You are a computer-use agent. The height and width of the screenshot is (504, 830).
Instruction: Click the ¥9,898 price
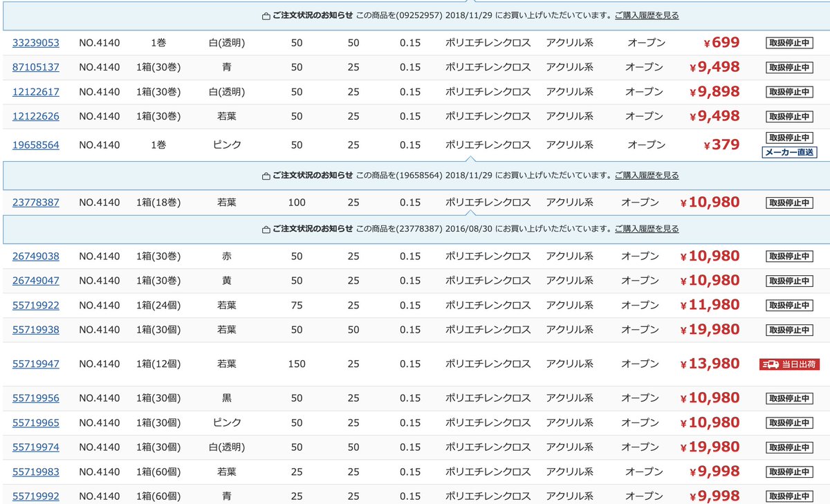pos(714,92)
